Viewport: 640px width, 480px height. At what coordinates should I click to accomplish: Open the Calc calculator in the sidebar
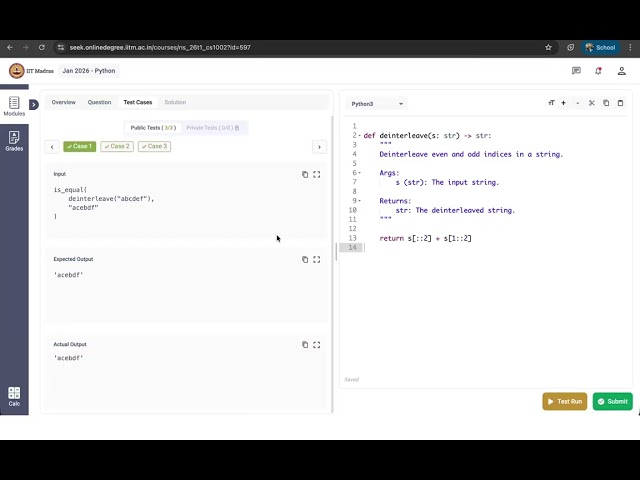[14, 397]
